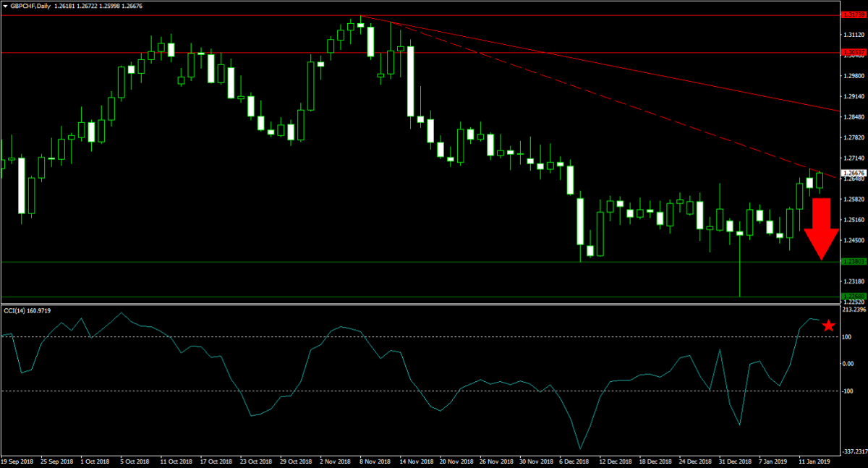Select the red 1.30537 price label
The image size is (868, 468).
click(x=854, y=52)
